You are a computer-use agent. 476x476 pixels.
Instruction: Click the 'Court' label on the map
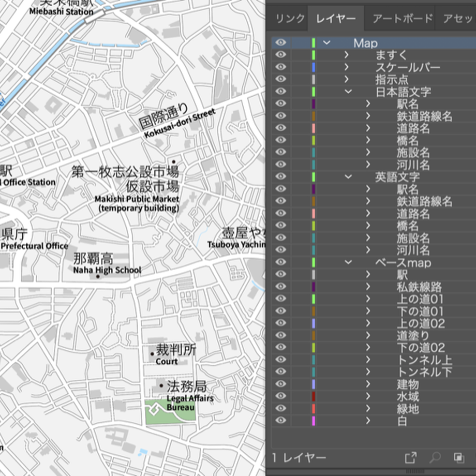167,361
